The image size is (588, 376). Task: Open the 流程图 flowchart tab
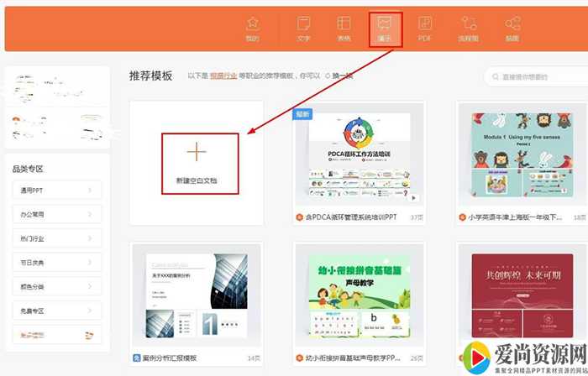pyautogui.click(x=469, y=29)
